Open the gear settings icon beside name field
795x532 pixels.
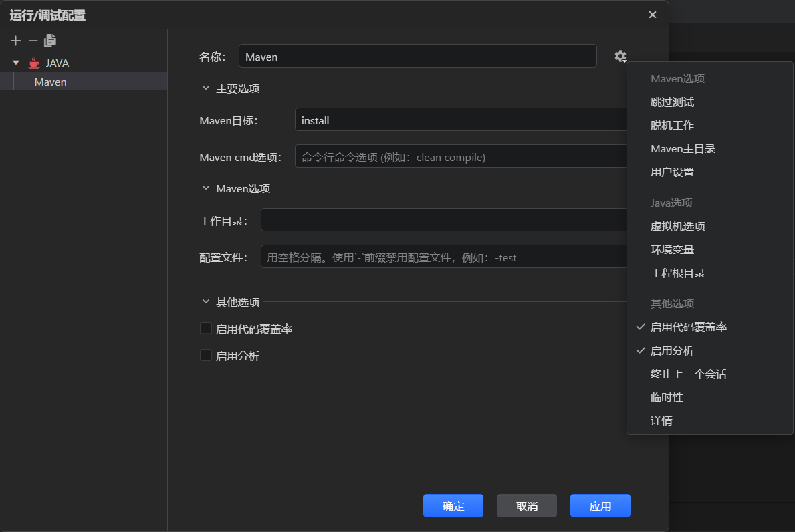[620, 56]
